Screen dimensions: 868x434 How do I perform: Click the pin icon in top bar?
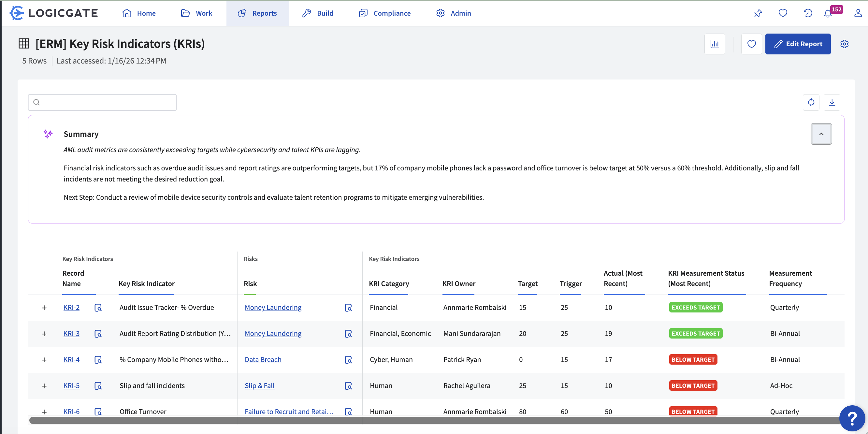[x=758, y=13]
